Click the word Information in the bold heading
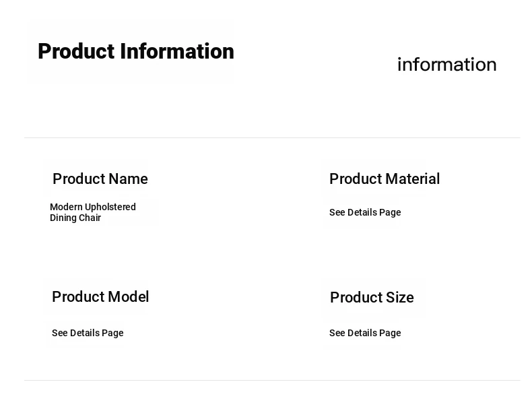This screenshot has width=532, height=411. point(176,52)
